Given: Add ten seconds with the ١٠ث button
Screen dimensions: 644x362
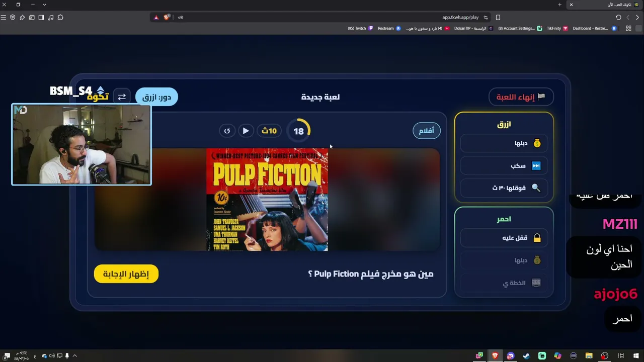Looking at the screenshot, I should point(270,131).
